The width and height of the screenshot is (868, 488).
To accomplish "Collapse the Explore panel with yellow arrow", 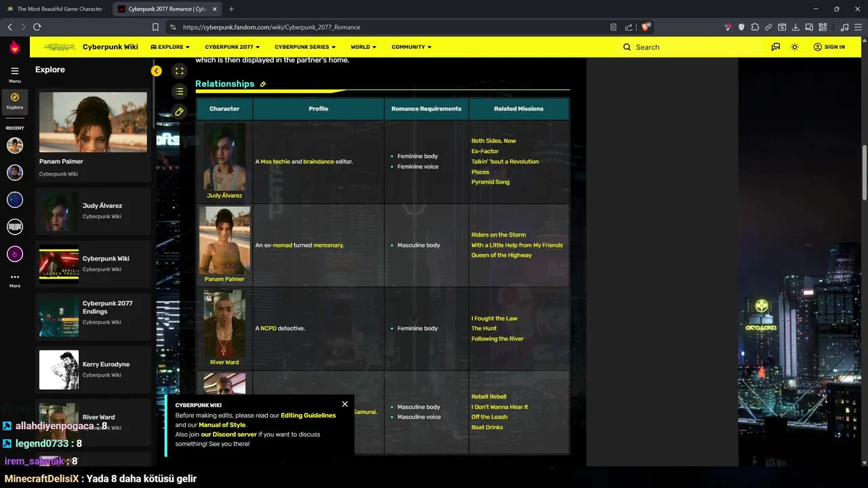I will pos(157,70).
